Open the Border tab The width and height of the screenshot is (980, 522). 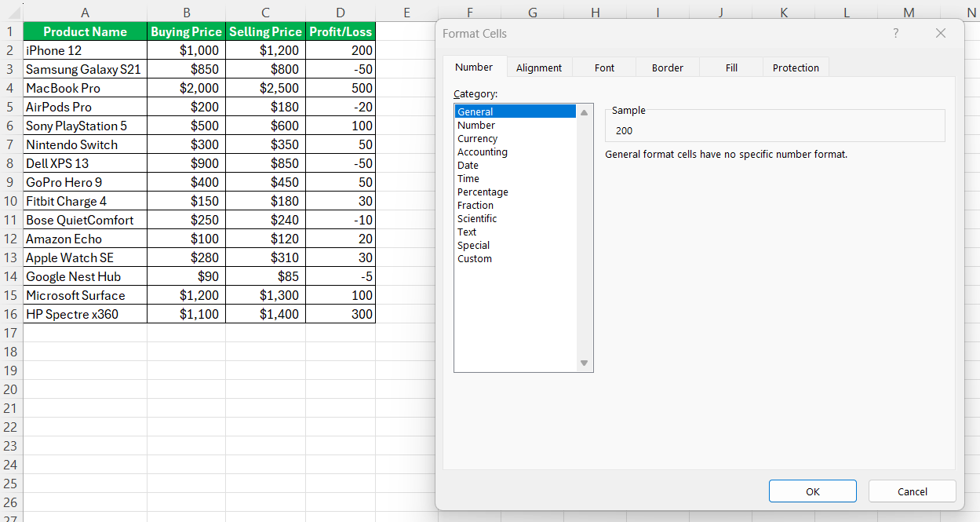pos(668,68)
